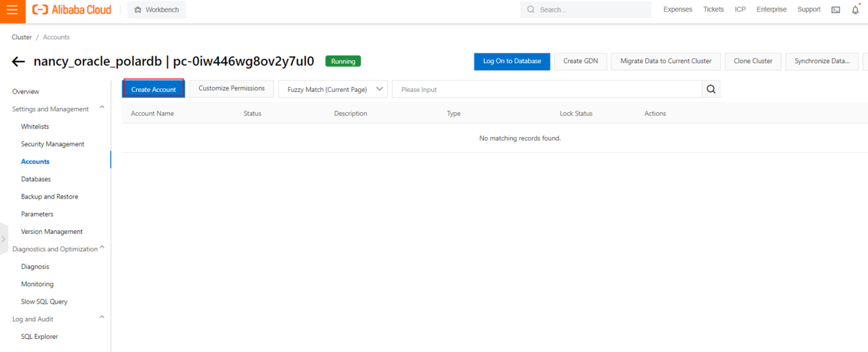Open Slow SQL Query page

coord(44,301)
